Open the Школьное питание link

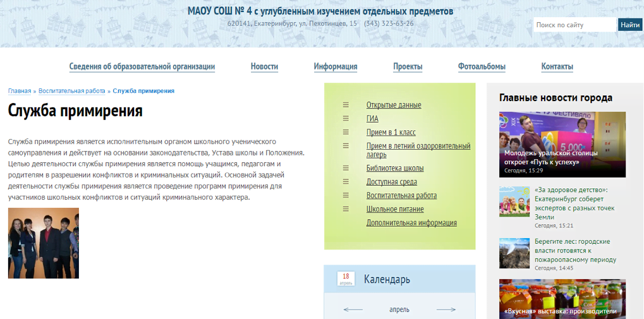point(395,209)
